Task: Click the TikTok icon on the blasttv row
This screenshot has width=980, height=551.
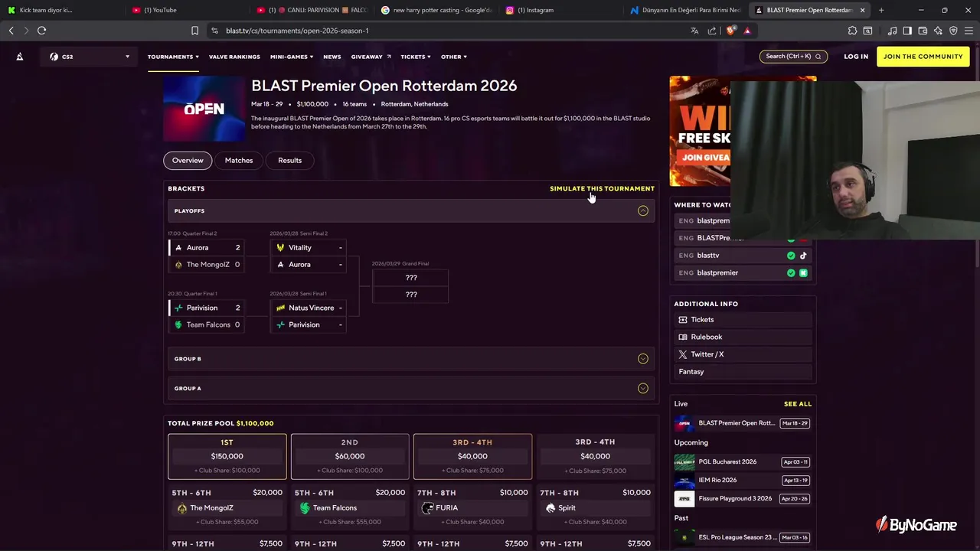Action: pos(803,256)
